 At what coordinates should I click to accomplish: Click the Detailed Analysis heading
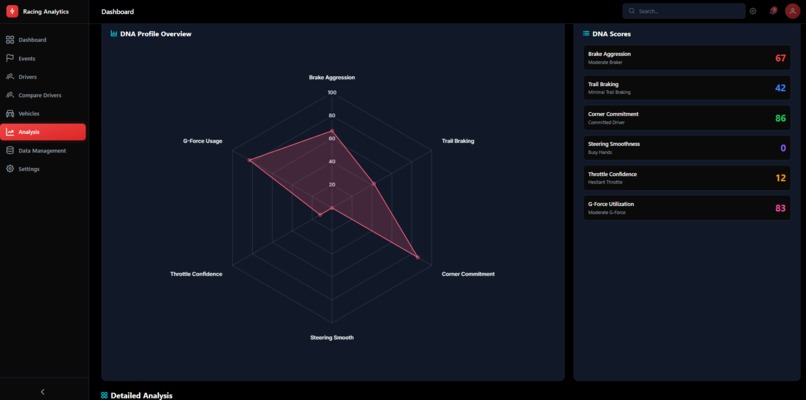[x=141, y=395]
